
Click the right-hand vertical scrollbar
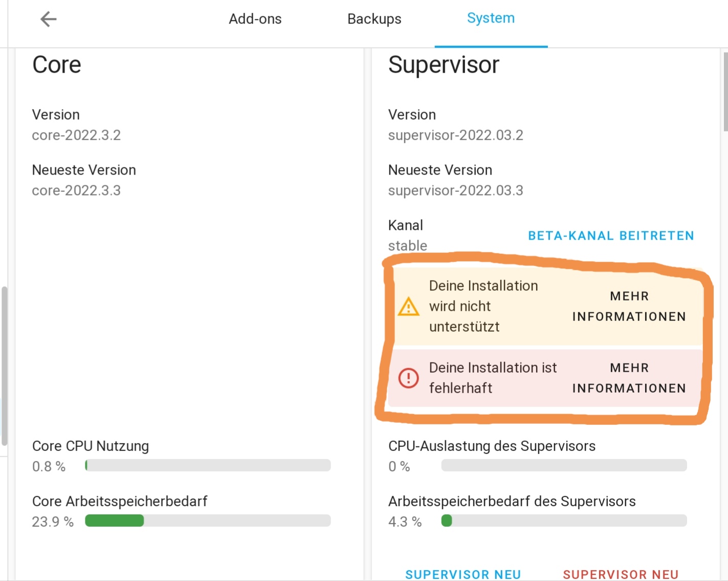tap(725, 92)
